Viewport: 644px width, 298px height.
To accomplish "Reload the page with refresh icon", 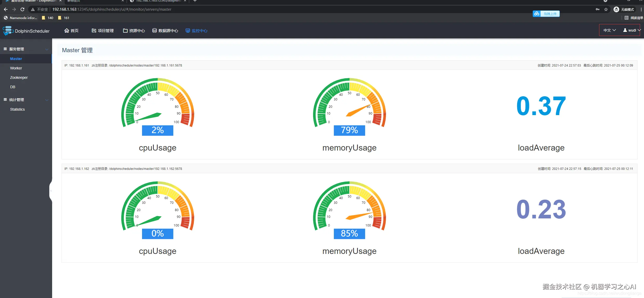I will point(22,9).
